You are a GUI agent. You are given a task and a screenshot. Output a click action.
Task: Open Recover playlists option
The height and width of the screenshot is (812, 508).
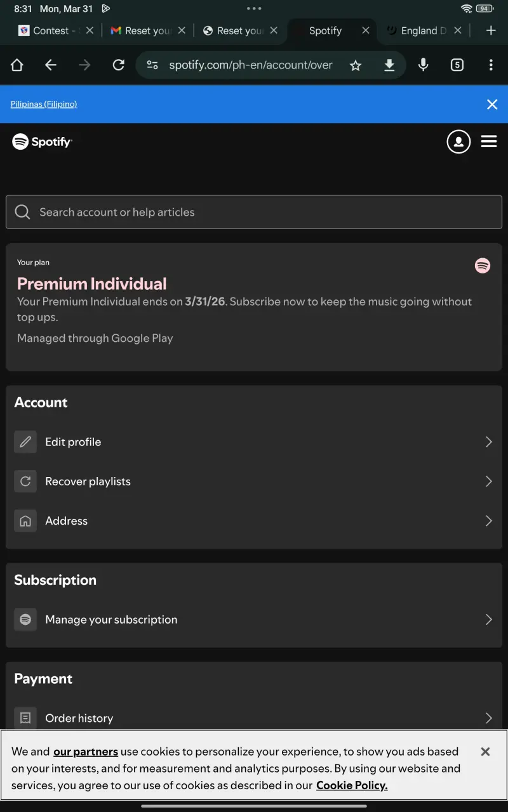254,481
